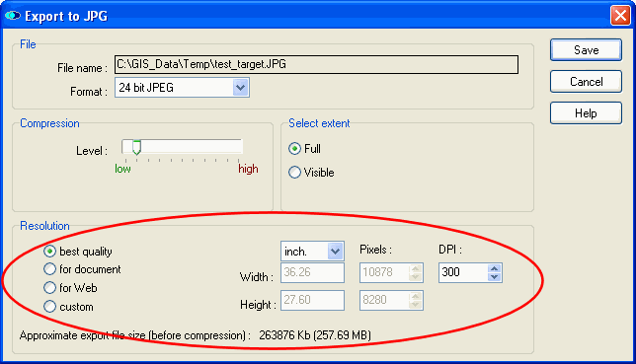
Task: Click the compression Level slider handle
Action: coord(136,148)
